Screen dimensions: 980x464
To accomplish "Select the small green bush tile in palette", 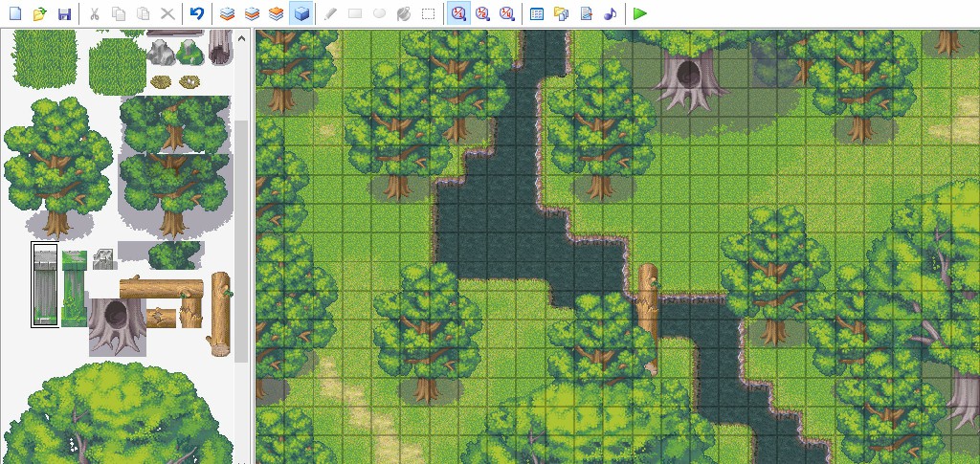I will tap(176, 254).
